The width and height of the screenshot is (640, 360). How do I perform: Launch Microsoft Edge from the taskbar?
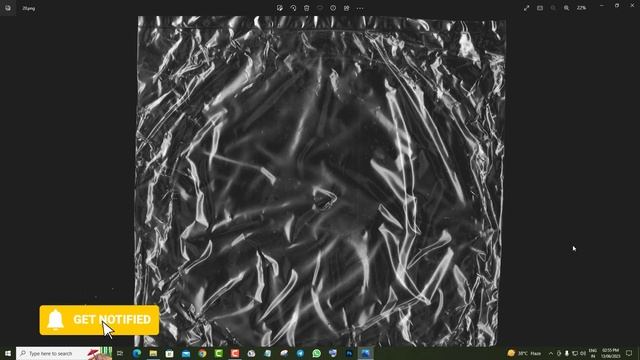click(137, 353)
